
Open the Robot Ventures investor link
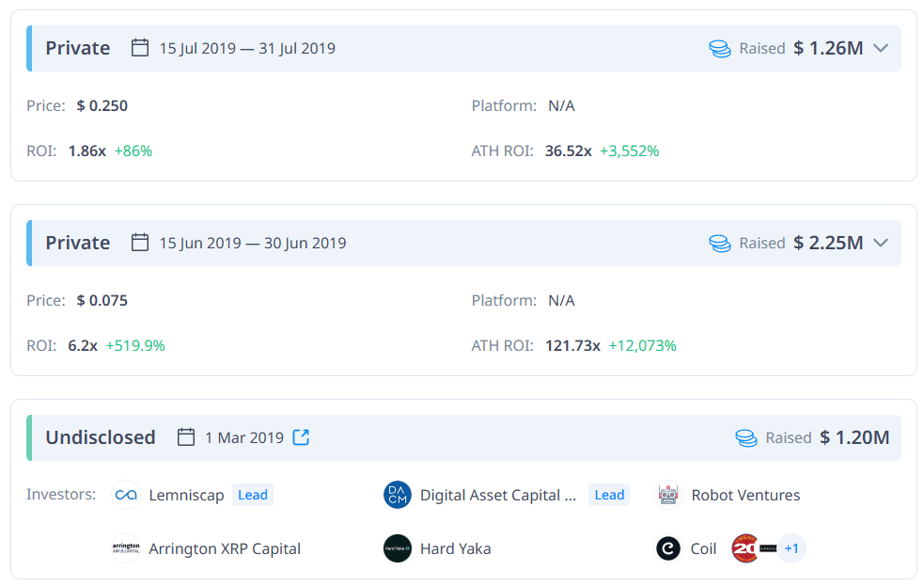[745, 495]
